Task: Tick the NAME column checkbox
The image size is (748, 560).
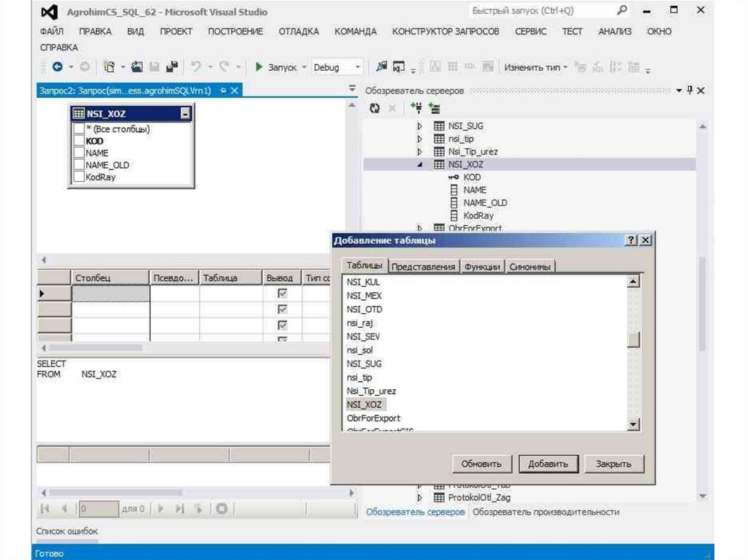Action: pyautogui.click(x=79, y=153)
